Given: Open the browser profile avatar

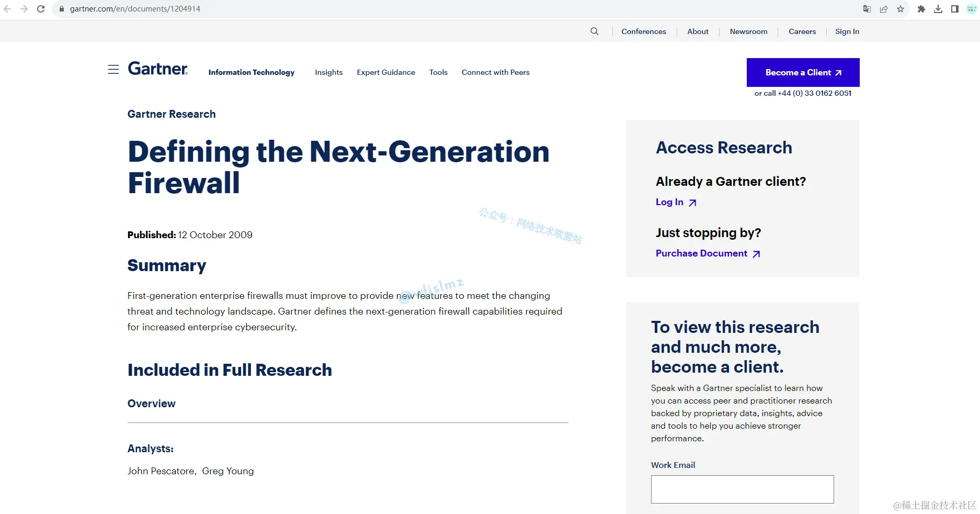Looking at the screenshot, I should [x=972, y=9].
